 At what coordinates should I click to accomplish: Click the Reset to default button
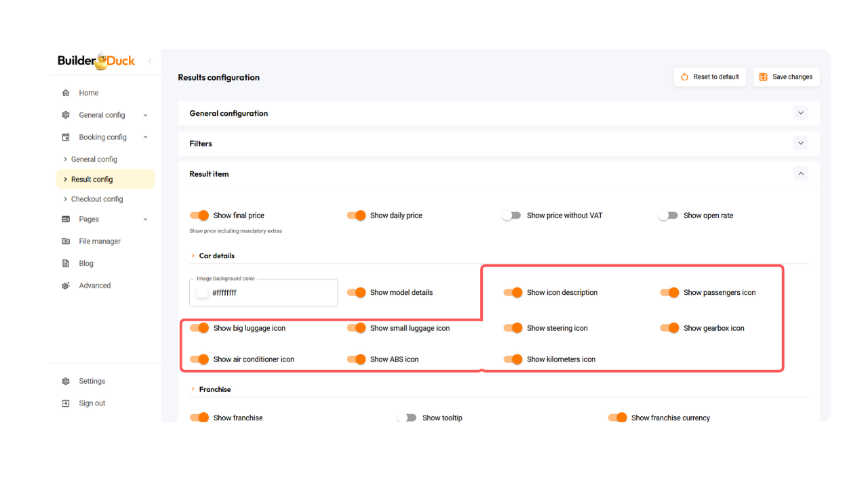tap(710, 77)
